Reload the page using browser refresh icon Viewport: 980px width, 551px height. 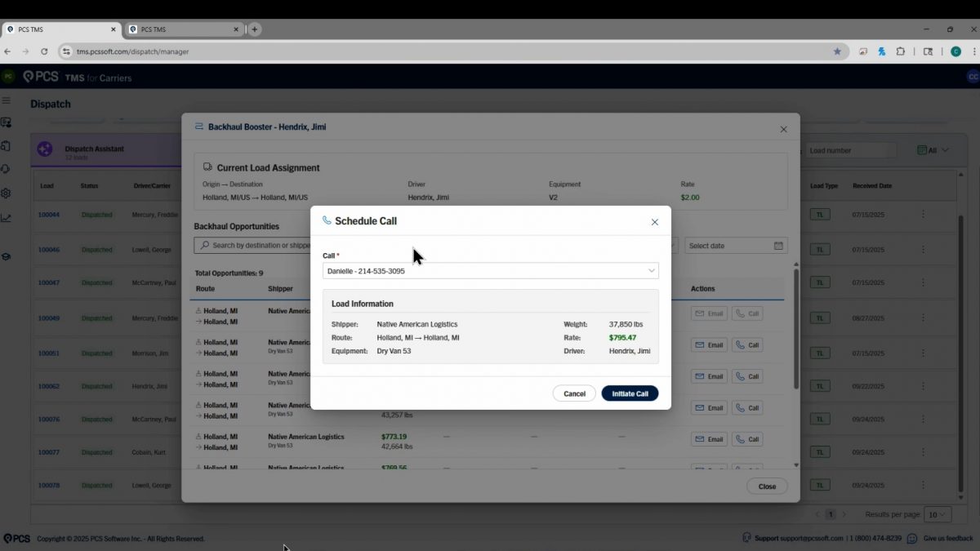(44, 51)
